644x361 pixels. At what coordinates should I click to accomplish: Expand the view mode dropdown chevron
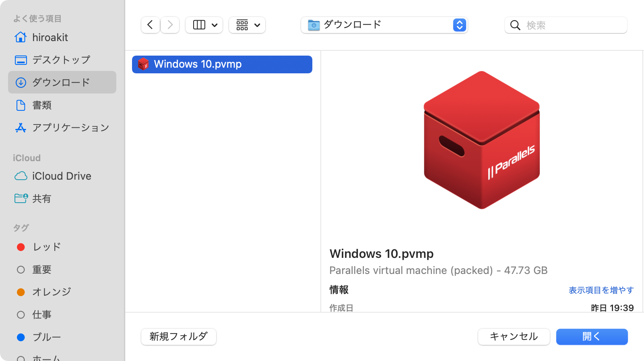click(215, 25)
